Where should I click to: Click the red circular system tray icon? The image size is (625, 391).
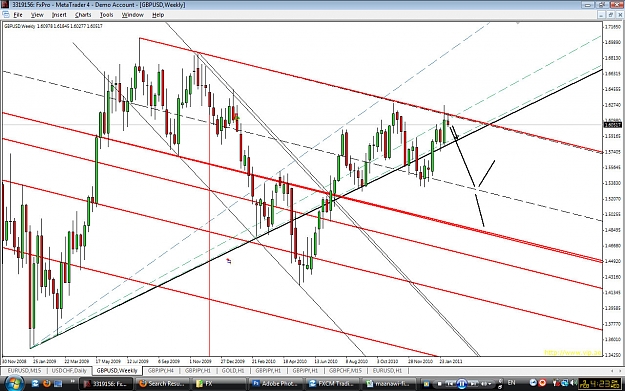pos(542,383)
